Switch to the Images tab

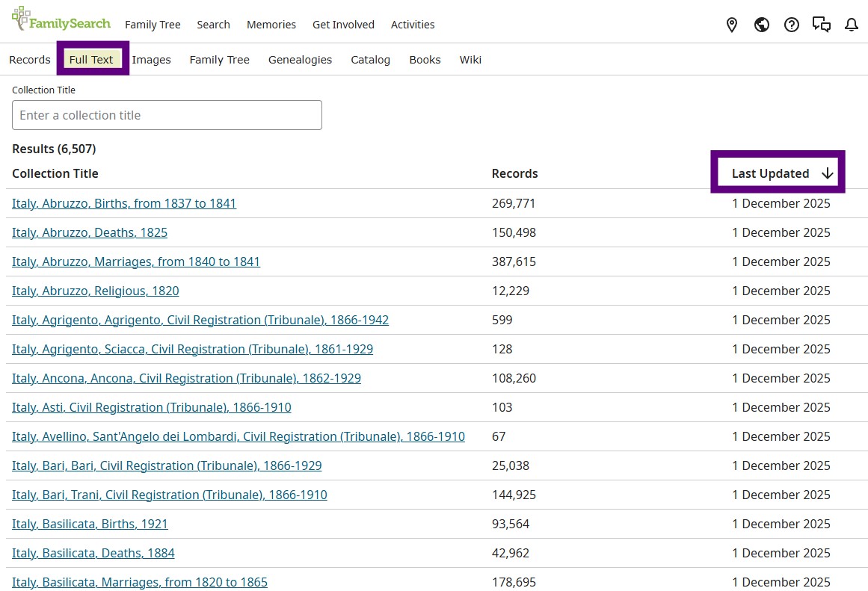[152, 60]
